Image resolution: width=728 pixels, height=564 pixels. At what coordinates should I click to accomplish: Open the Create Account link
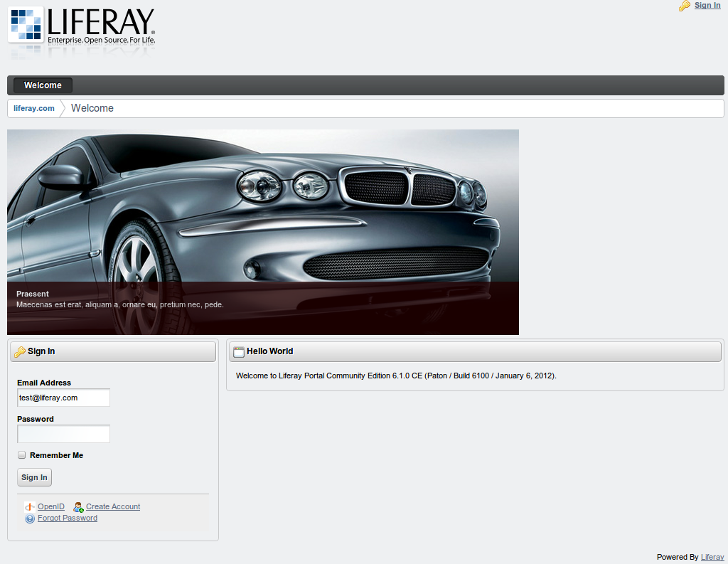coord(113,506)
